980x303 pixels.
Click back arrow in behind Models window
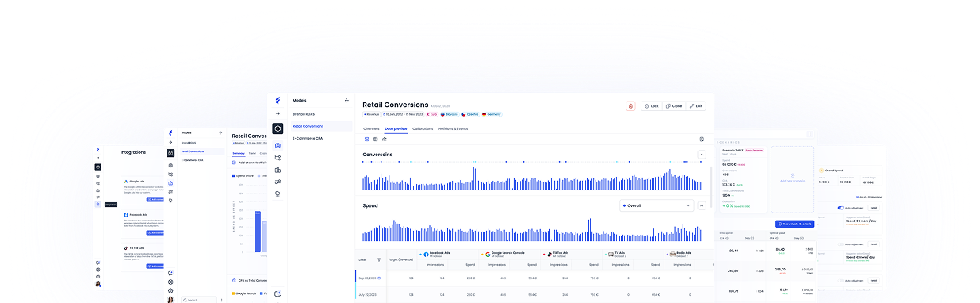pyautogui.click(x=220, y=132)
